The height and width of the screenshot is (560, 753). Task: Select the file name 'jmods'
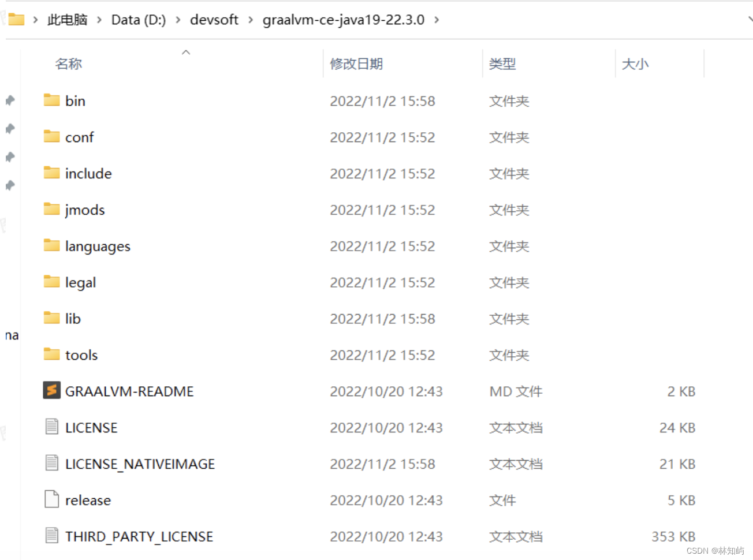point(85,210)
